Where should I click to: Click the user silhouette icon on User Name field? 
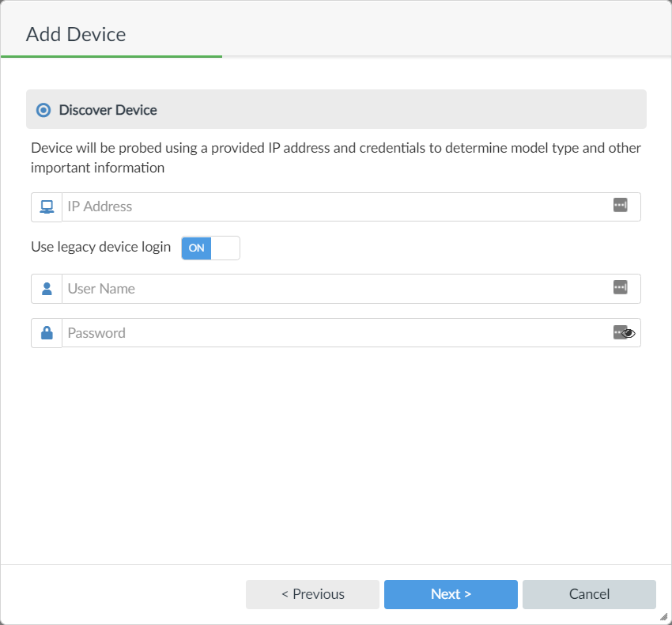[45, 288]
